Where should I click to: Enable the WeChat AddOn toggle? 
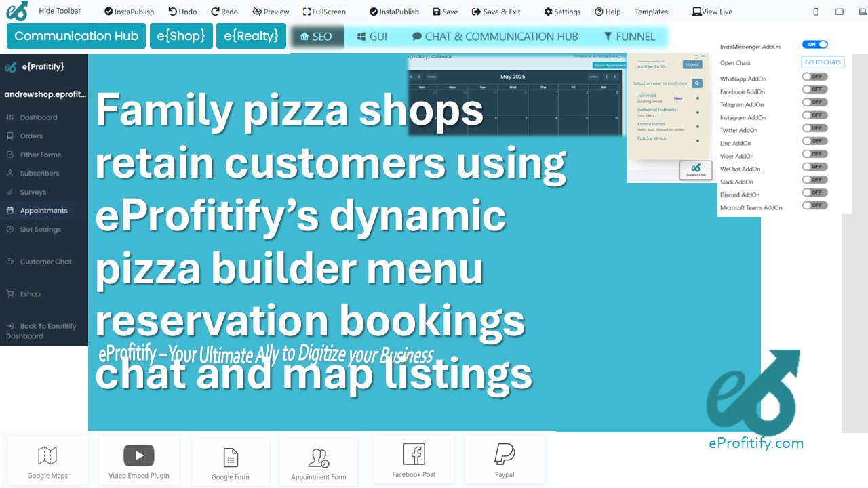coord(814,167)
